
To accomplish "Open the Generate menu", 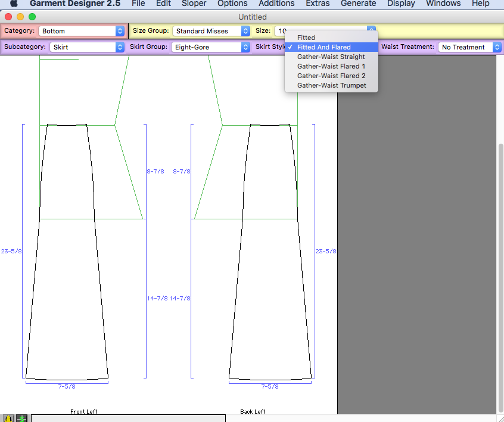I will [x=359, y=4].
